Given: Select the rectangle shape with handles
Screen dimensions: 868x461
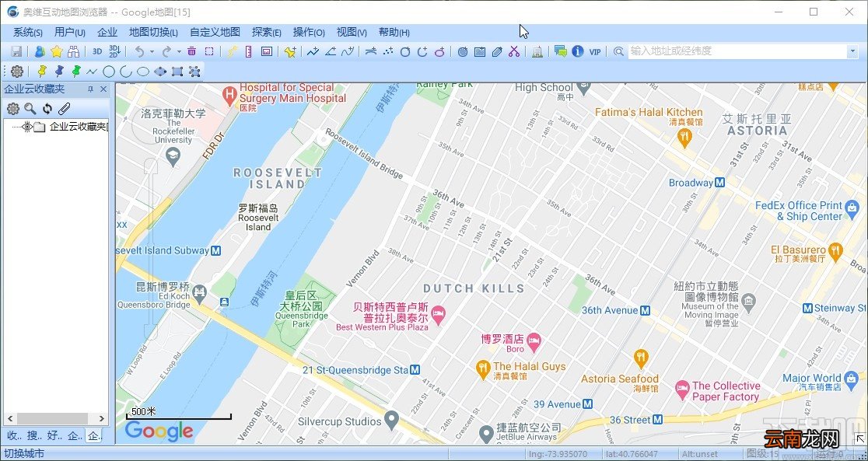Looking at the screenshot, I should [x=177, y=72].
